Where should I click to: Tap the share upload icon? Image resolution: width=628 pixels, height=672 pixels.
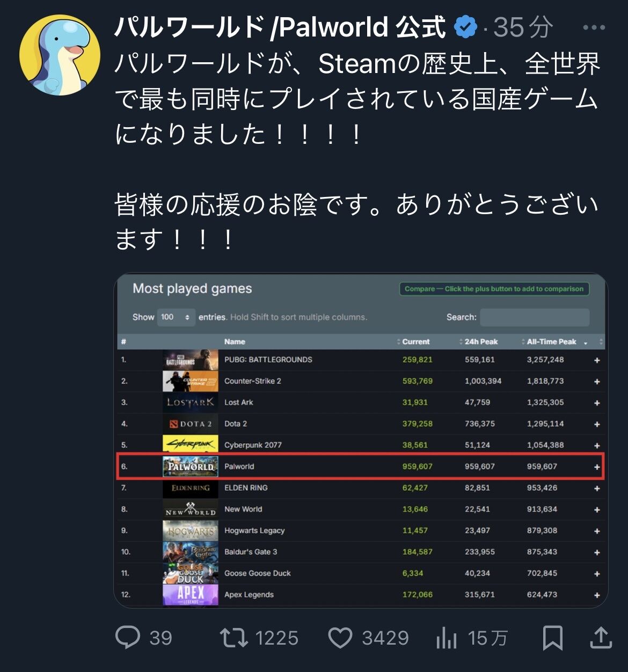601,637
